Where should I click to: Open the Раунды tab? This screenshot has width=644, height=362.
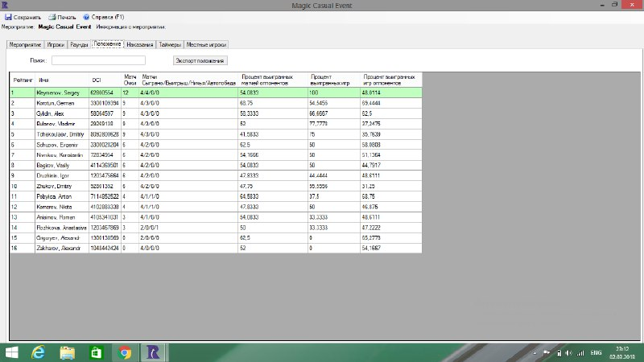coord(80,45)
